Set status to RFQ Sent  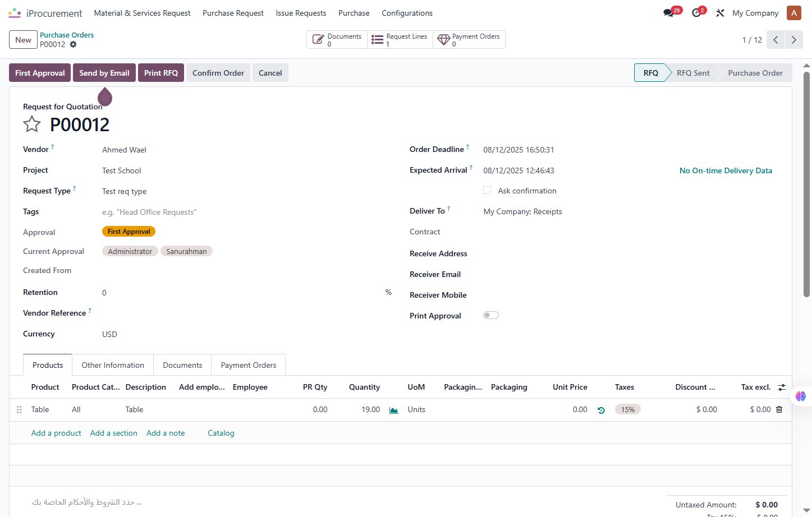tap(693, 73)
